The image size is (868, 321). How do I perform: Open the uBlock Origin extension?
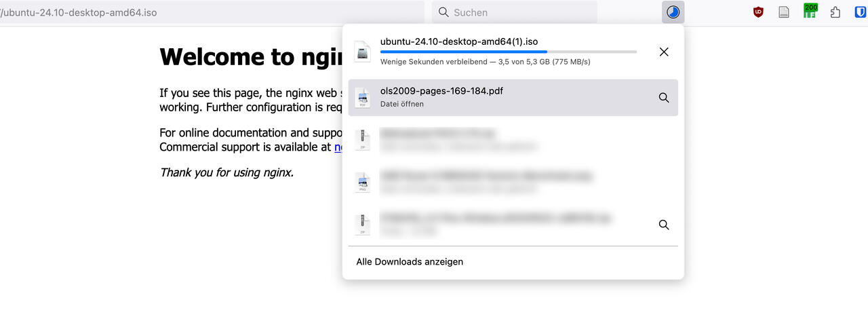[x=758, y=12]
